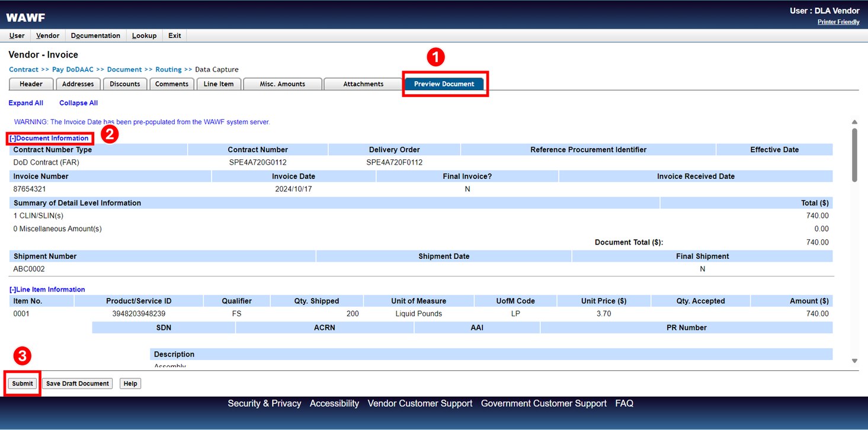Click the Routing breadcrumb link
The height and width of the screenshot is (430, 868).
click(169, 69)
